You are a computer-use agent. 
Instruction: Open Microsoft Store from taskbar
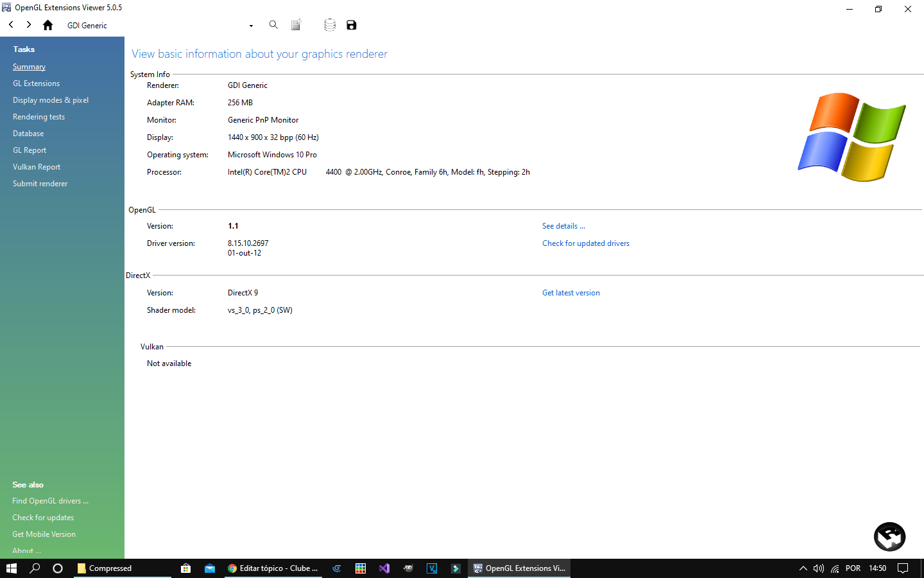(x=186, y=568)
